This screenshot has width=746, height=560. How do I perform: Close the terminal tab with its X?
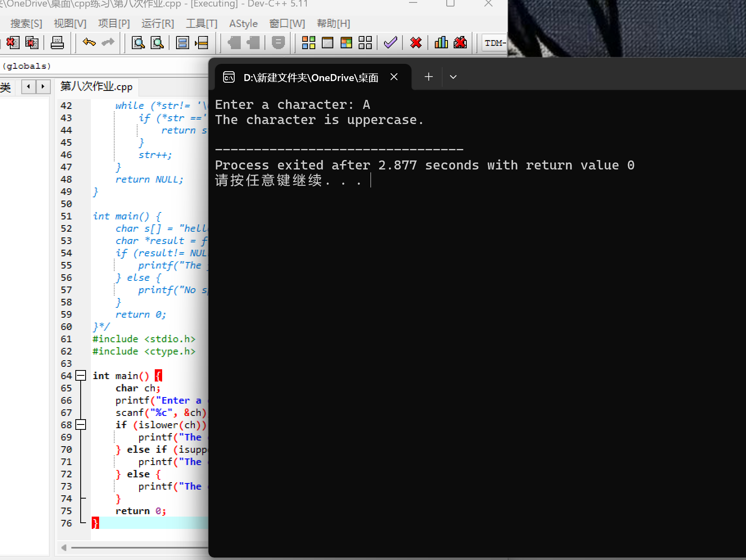[x=394, y=77]
